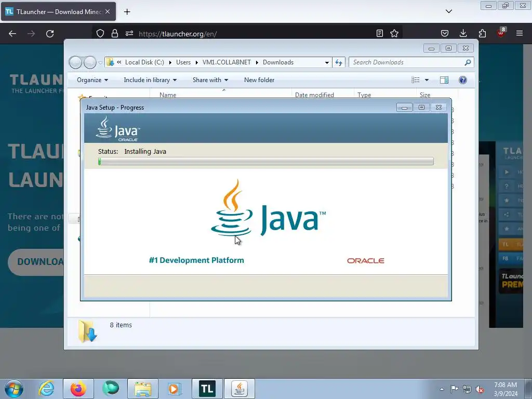Open more view options dropdown arrow
The height and width of the screenshot is (399, 532).
427,80
